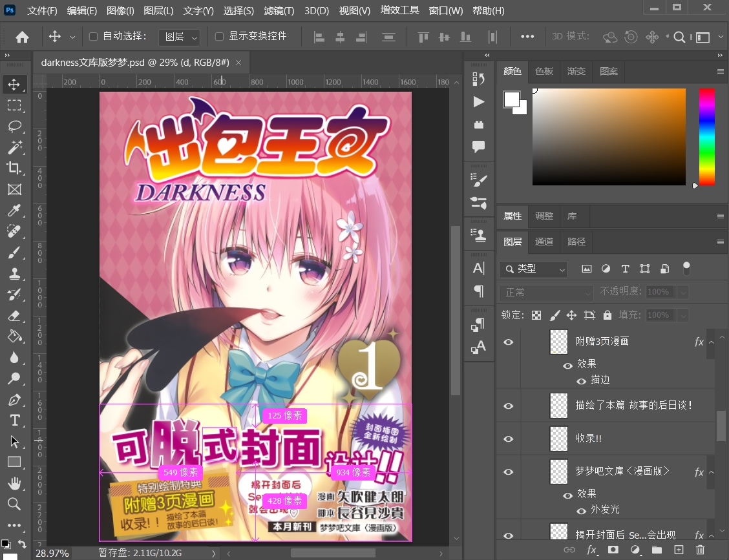Toggle 外发光 effect visibility eye
The height and width of the screenshot is (560, 729).
pos(581,511)
